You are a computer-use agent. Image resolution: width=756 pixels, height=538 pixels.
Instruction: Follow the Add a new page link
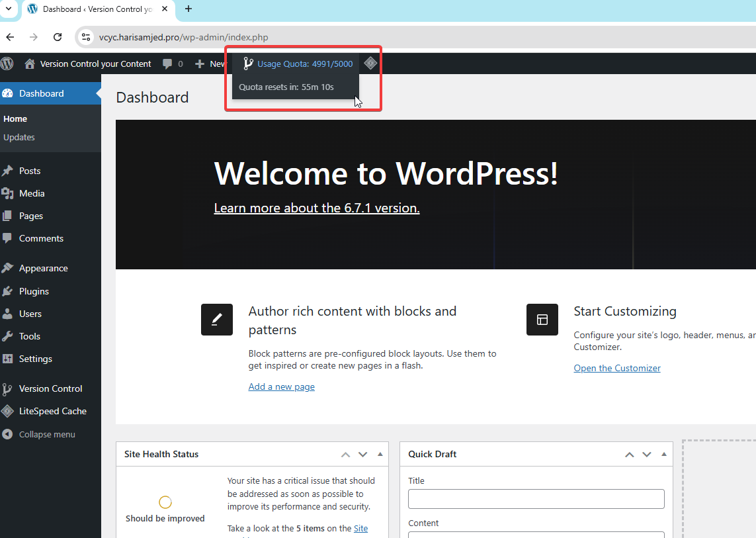pos(282,387)
